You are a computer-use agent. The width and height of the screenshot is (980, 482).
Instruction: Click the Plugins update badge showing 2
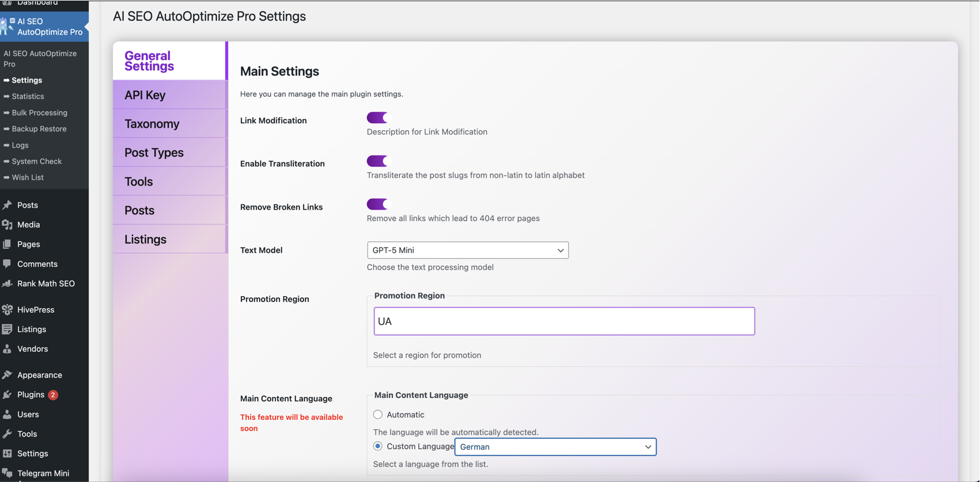[53, 394]
